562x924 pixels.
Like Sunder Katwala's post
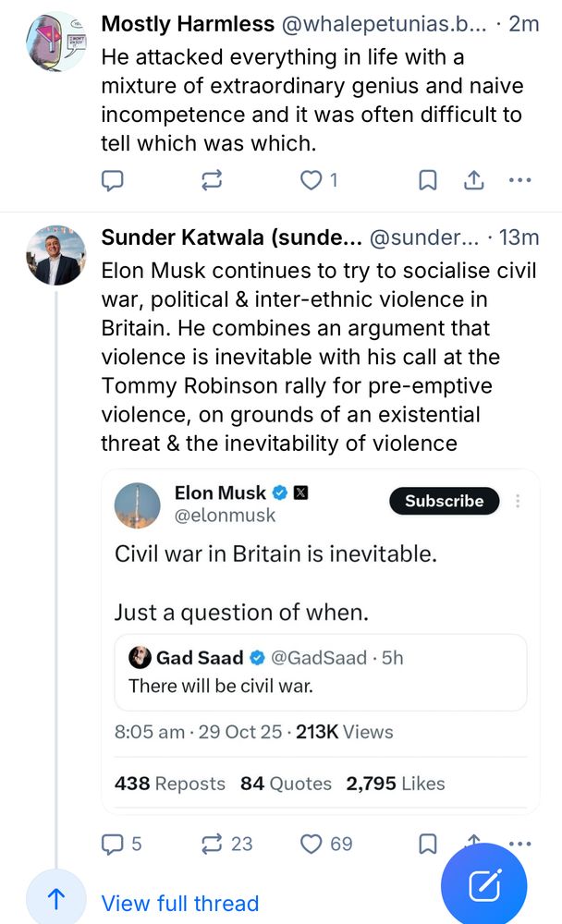pos(313,843)
